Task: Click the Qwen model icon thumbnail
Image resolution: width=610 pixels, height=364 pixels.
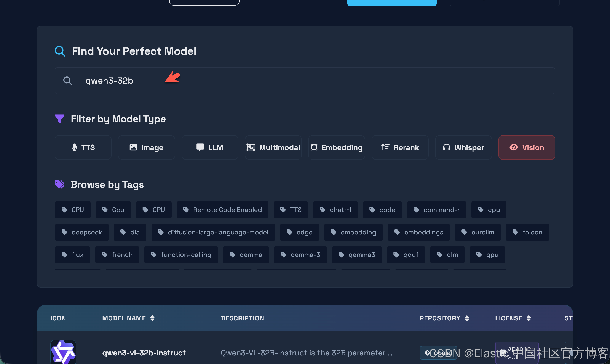Action: tap(63, 352)
